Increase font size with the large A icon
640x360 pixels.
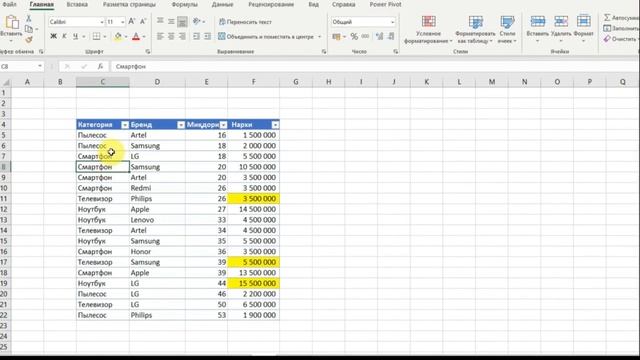click(132, 22)
